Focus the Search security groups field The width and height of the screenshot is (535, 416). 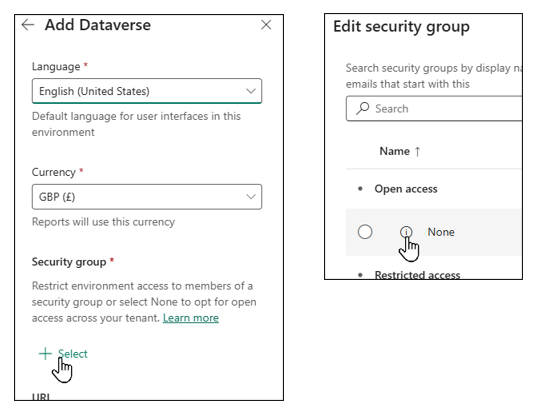click(x=434, y=109)
